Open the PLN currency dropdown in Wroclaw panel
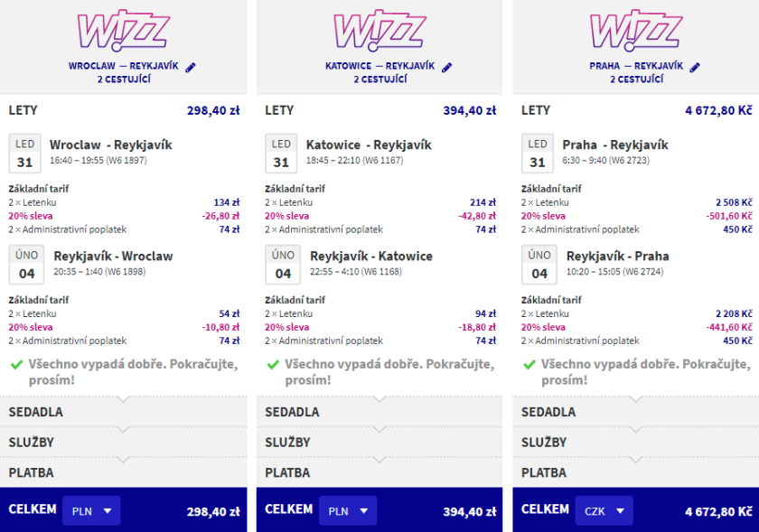 tap(90, 510)
